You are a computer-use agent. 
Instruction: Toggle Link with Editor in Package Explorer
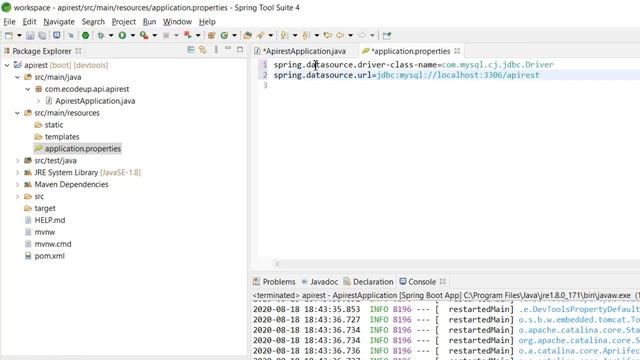point(203,50)
